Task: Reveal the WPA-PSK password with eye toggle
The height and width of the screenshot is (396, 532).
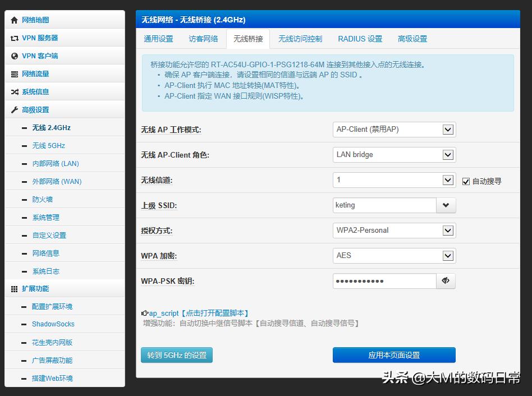Action: pos(446,280)
